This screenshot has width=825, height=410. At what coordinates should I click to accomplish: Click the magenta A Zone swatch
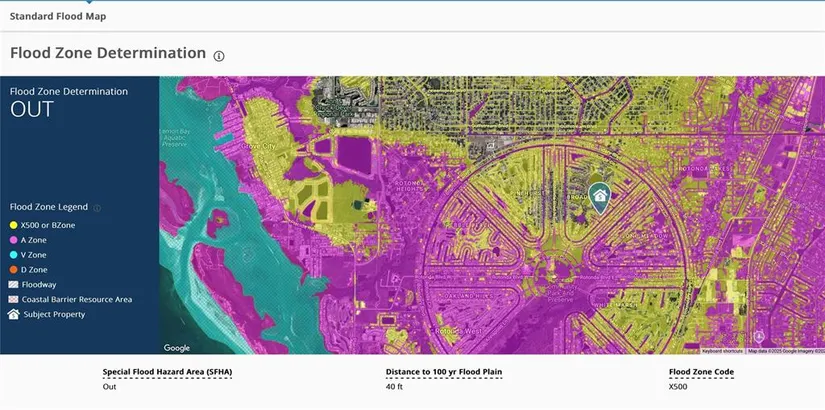(14, 240)
